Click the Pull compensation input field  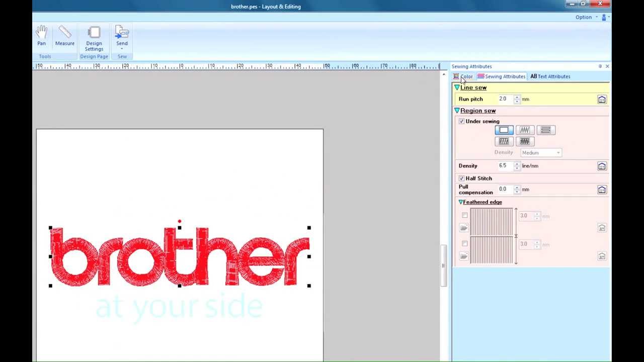[x=505, y=190]
